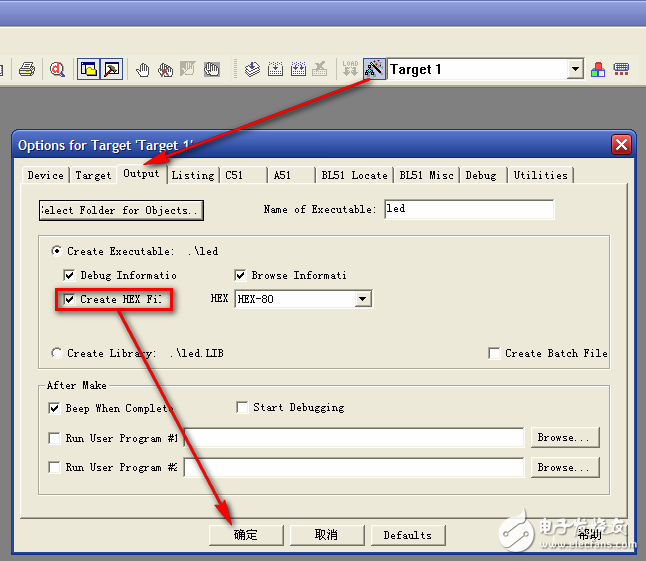Click the project window toggle icon

point(89,69)
